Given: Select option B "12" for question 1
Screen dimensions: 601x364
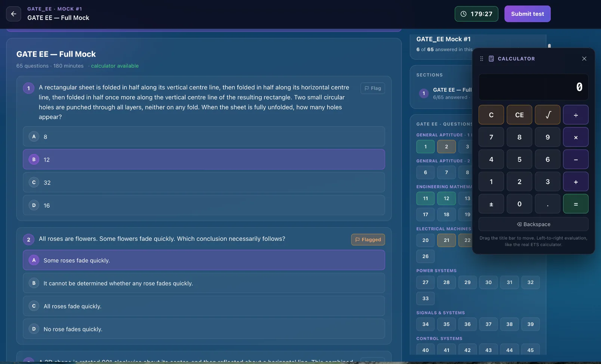Looking at the screenshot, I should coord(204,159).
